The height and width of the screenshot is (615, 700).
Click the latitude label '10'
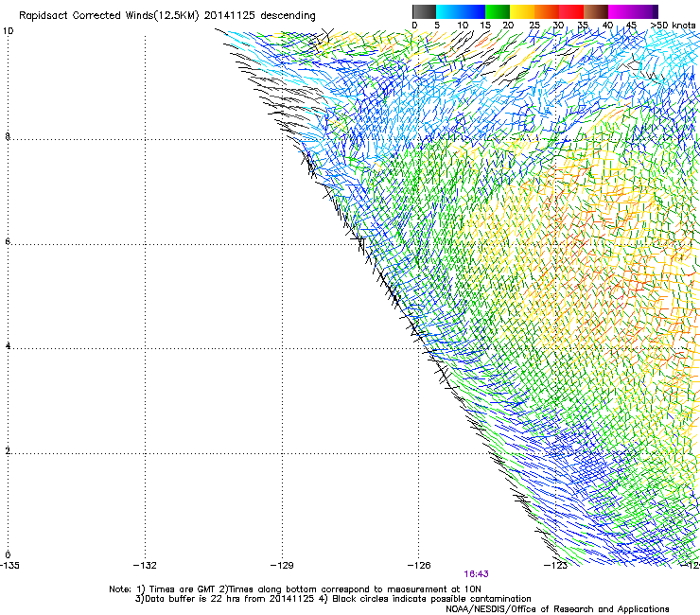tap(8, 31)
